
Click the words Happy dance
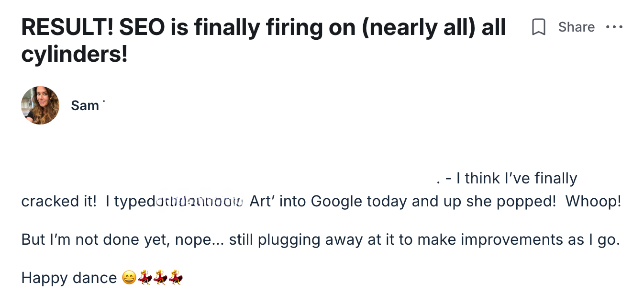(69, 278)
